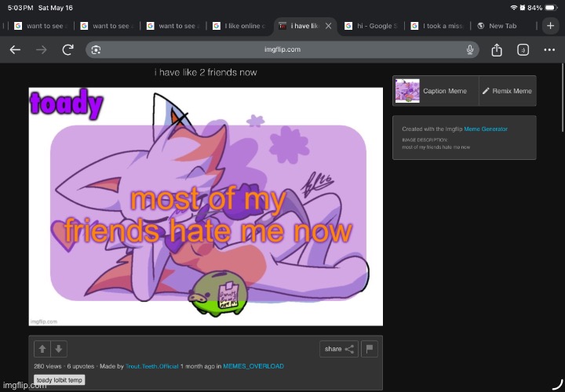The height and width of the screenshot is (392, 565).
Task: Open Trout.Teeth.Official user profile link
Action: 151,366
